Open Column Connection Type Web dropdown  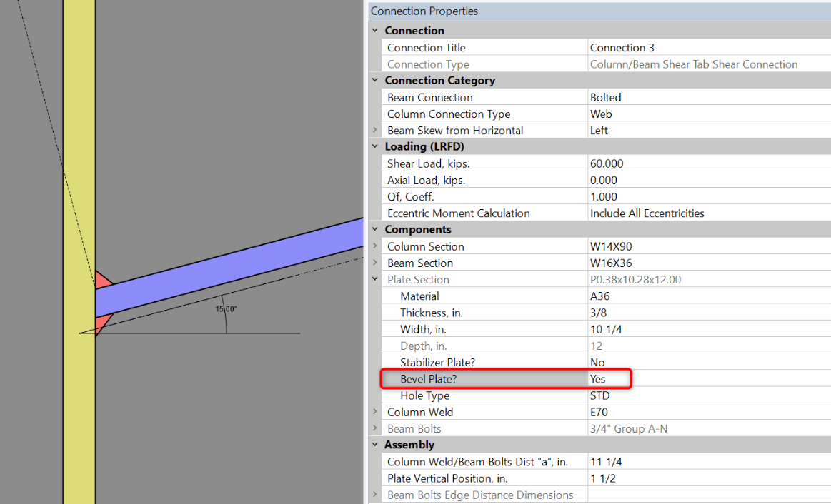pyautogui.click(x=707, y=114)
